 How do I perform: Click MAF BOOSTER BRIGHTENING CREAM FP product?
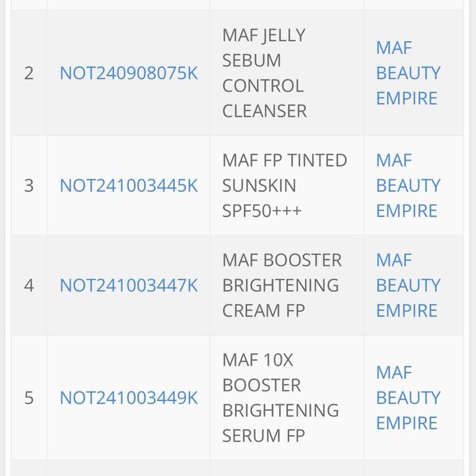point(282,286)
